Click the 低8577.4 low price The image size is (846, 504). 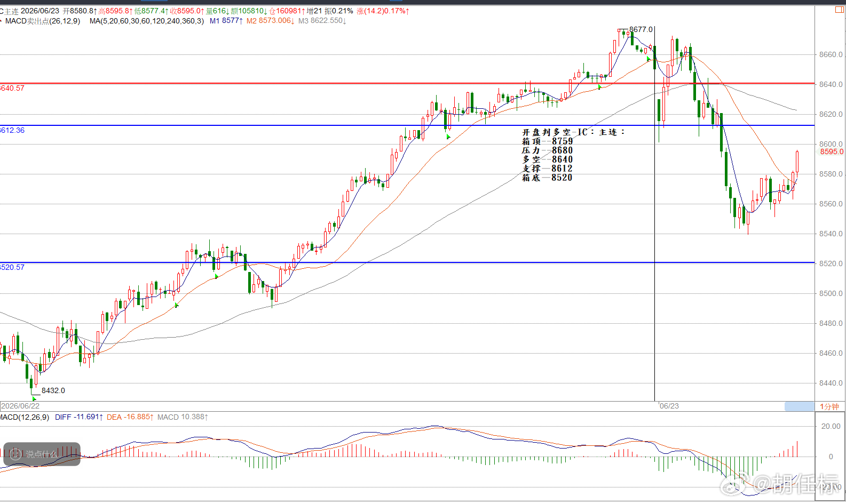(152, 11)
